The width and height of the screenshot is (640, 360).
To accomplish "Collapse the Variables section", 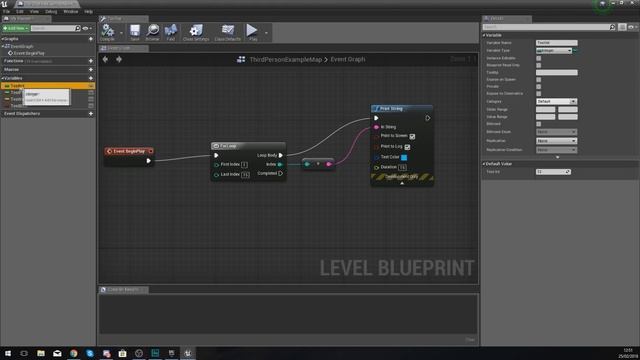I will (2, 78).
